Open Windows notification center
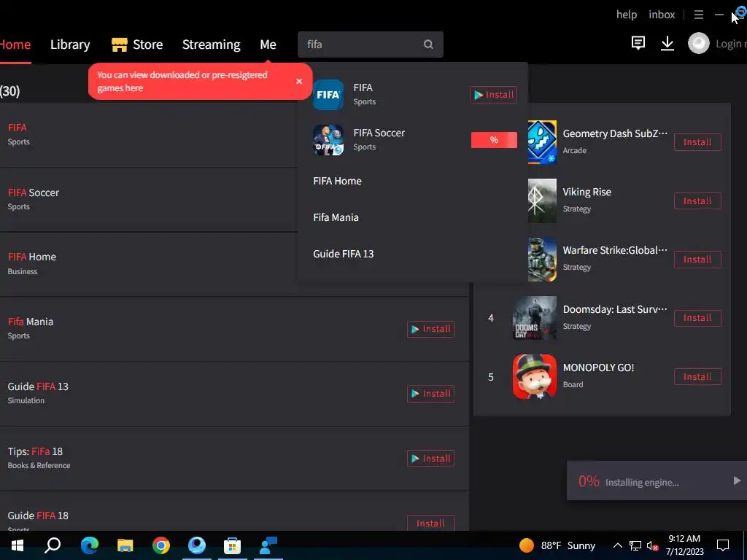Viewport: 747px width, 560px height. (723, 545)
